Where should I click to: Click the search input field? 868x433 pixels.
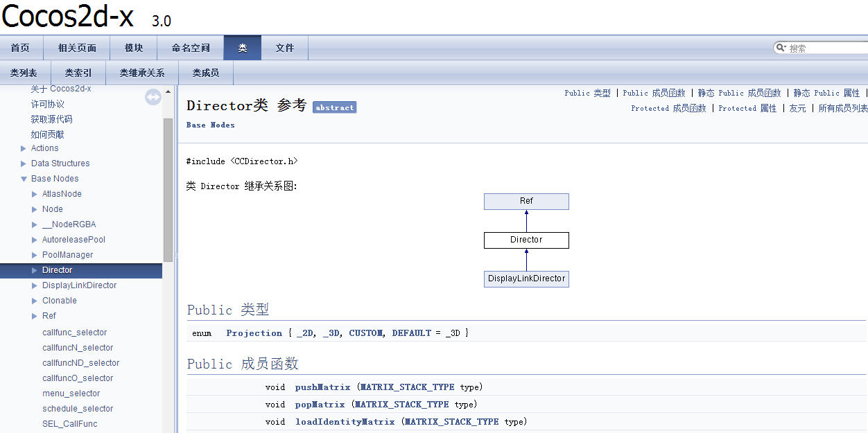(x=828, y=48)
